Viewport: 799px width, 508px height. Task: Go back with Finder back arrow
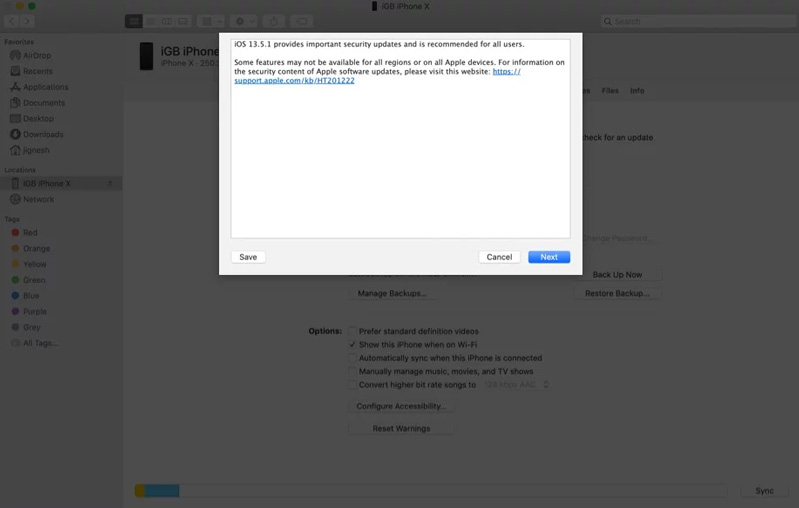click(12, 21)
